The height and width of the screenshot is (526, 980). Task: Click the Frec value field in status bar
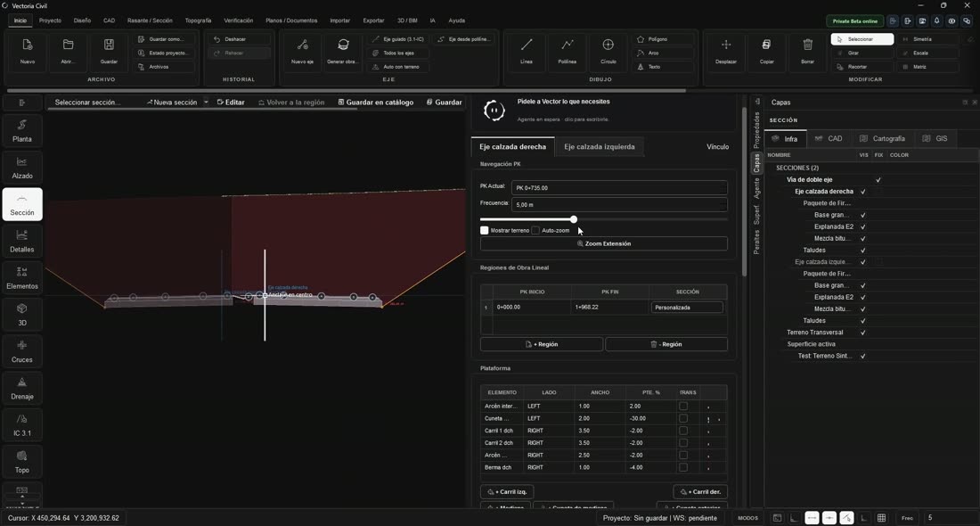(x=950, y=518)
